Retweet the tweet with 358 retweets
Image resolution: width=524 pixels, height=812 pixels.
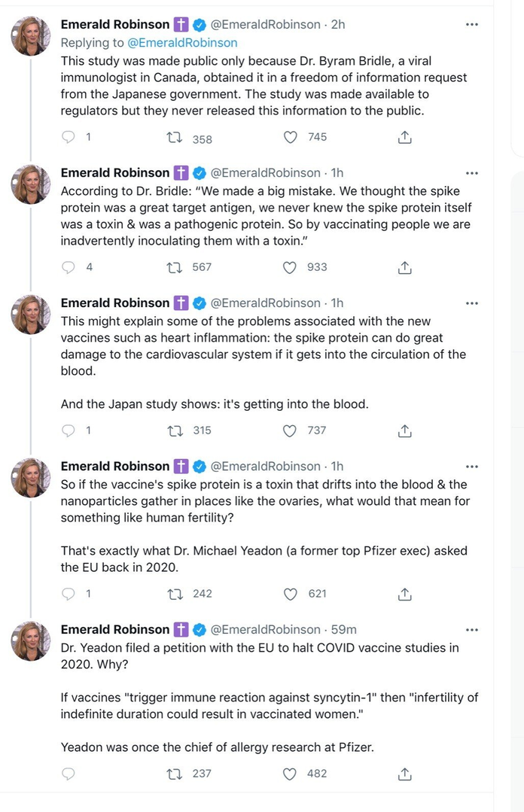click(175, 138)
